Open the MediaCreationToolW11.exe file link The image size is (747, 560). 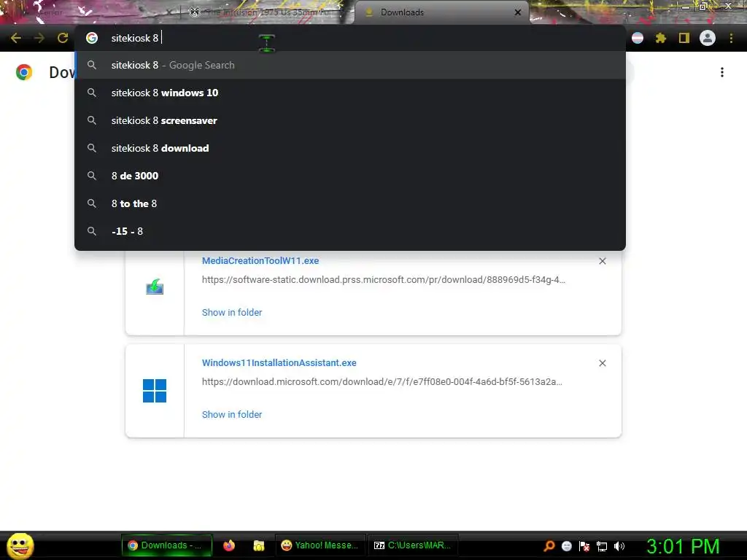point(260,260)
